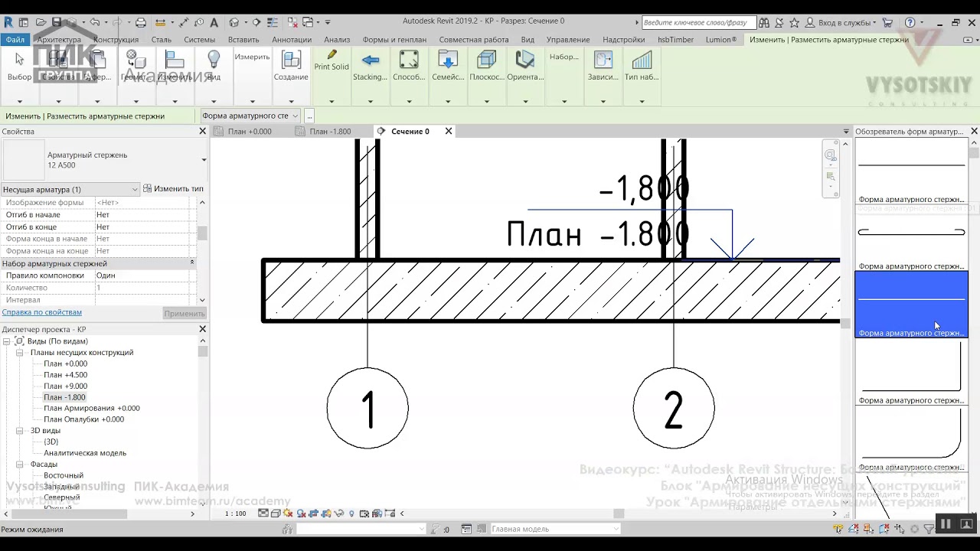The height and width of the screenshot is (551, 980).
Task: Collapse the Планы несущих конструкций tree node
Action: click(x=20, y=353)
